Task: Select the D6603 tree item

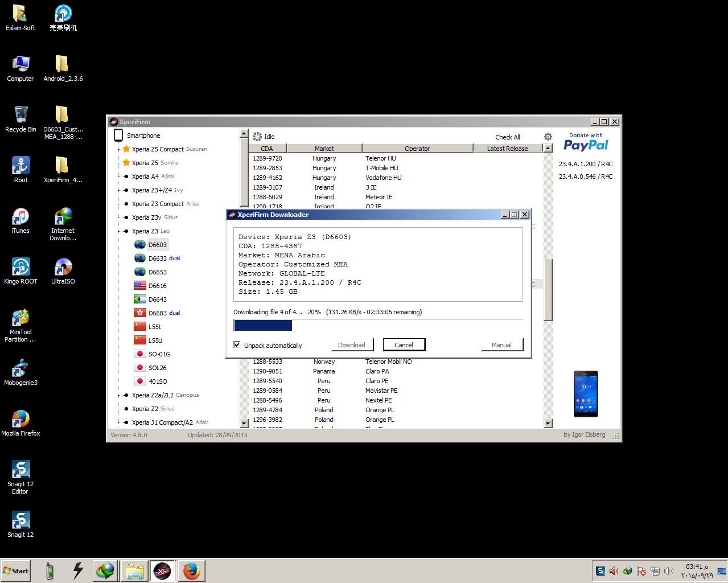Action: click(x=158, y=245)
